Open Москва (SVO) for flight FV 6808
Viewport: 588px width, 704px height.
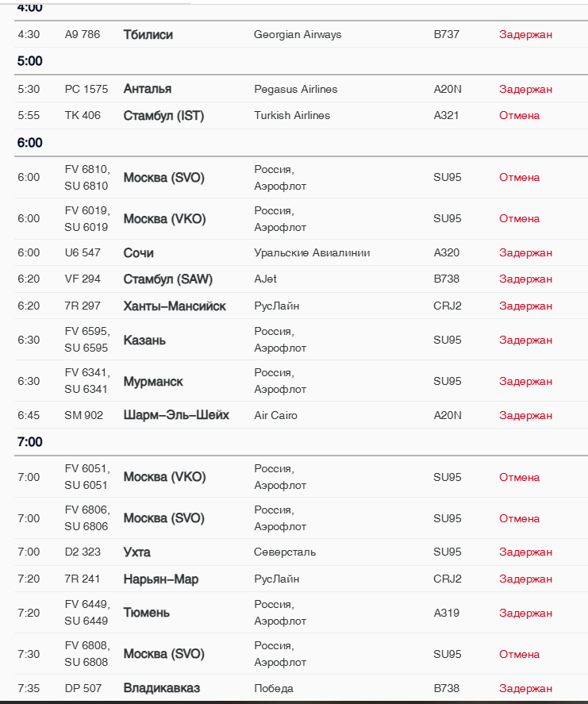pyautogui.click(x=163, y=654)
